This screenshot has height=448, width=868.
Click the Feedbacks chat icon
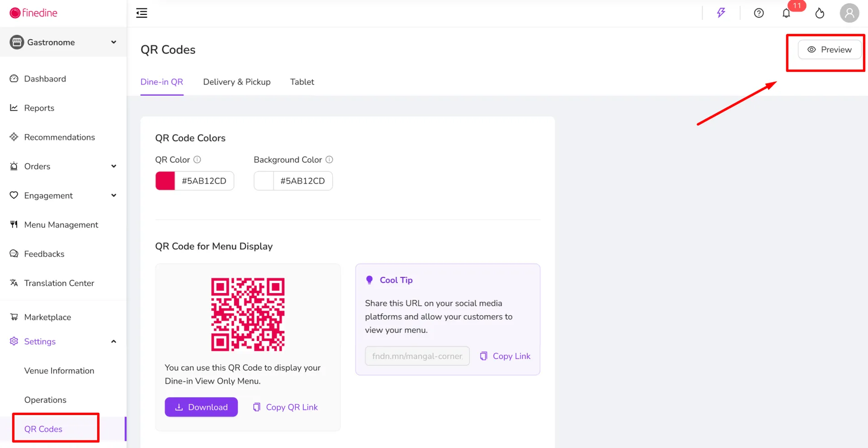click(x=14, y=253)
